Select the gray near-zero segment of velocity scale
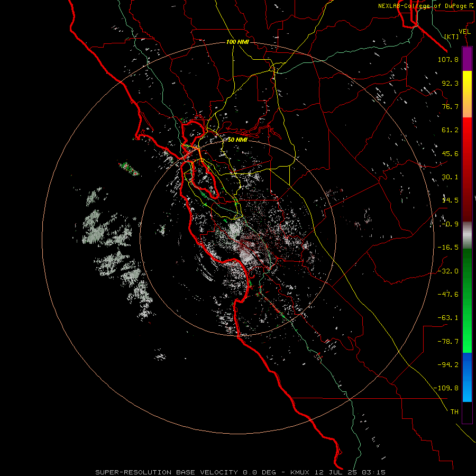The image size is (476, 476). [467, 235]
